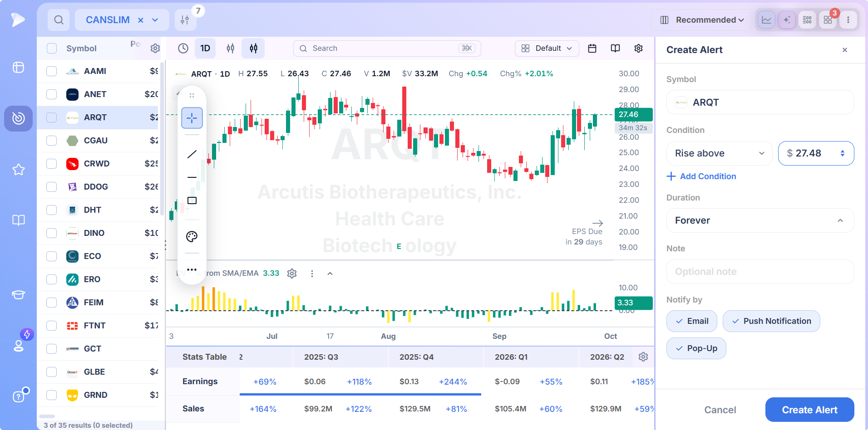Select the crosshair cursor drawing tool
This screenshot has height=430, width=868.
click(192, 118)
